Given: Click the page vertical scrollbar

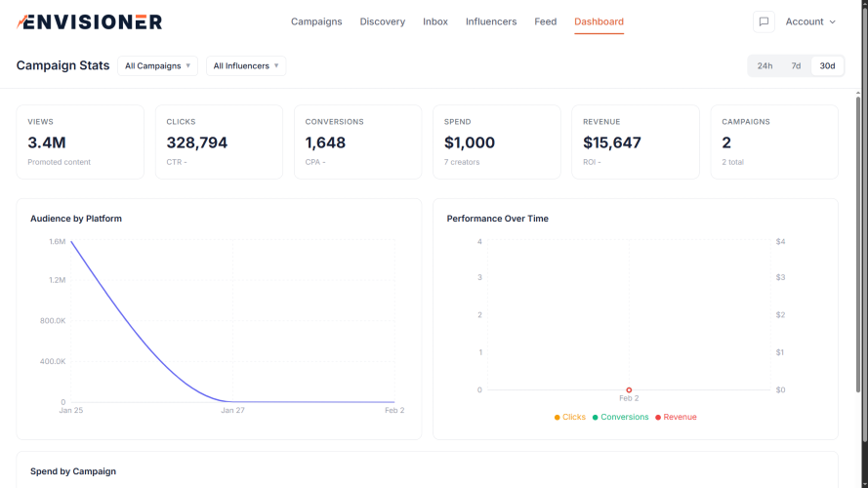Looking at the screenshot, I should coord(862,244).
